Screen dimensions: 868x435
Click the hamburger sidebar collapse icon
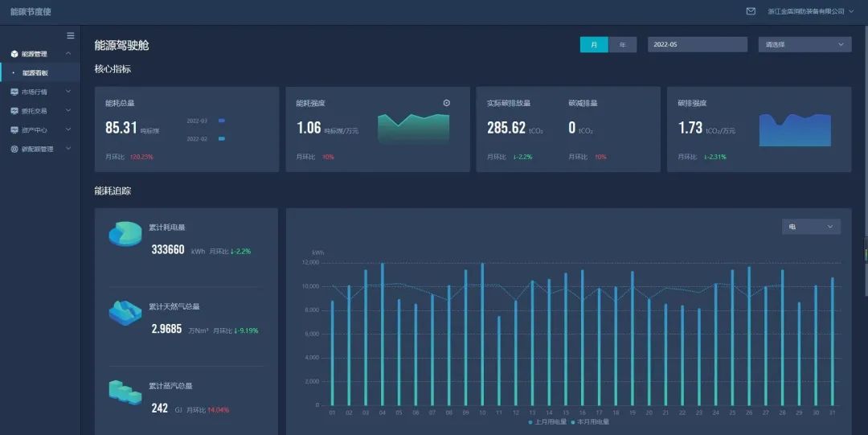click(71, 35)
